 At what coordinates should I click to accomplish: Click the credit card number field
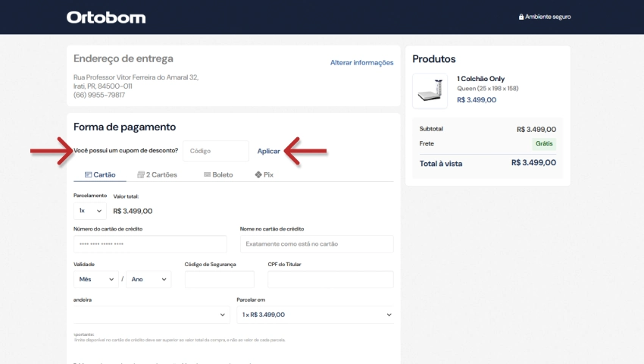150,244
